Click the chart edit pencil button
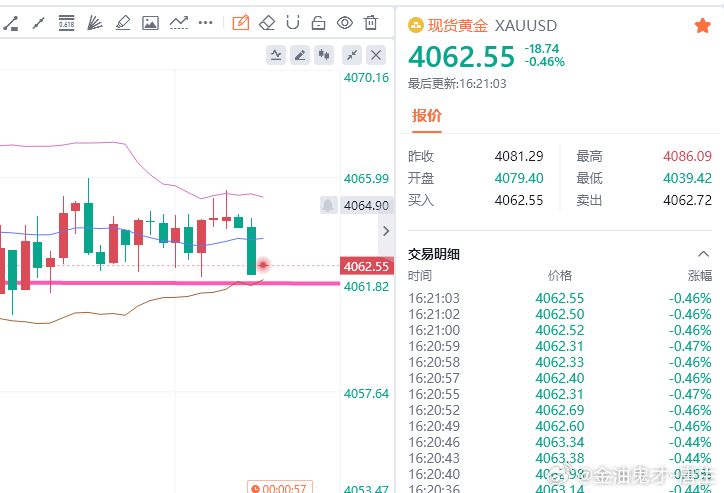Viewport: 724px width, 493px height. point(300,55)
